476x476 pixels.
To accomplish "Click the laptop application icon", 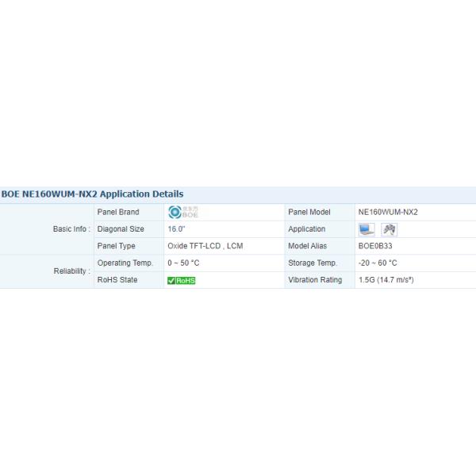I will click(x=367, y=229).
